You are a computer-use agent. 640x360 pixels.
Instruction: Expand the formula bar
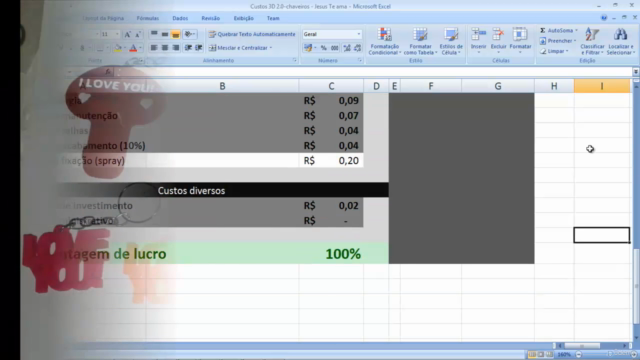tap(636, 72)
